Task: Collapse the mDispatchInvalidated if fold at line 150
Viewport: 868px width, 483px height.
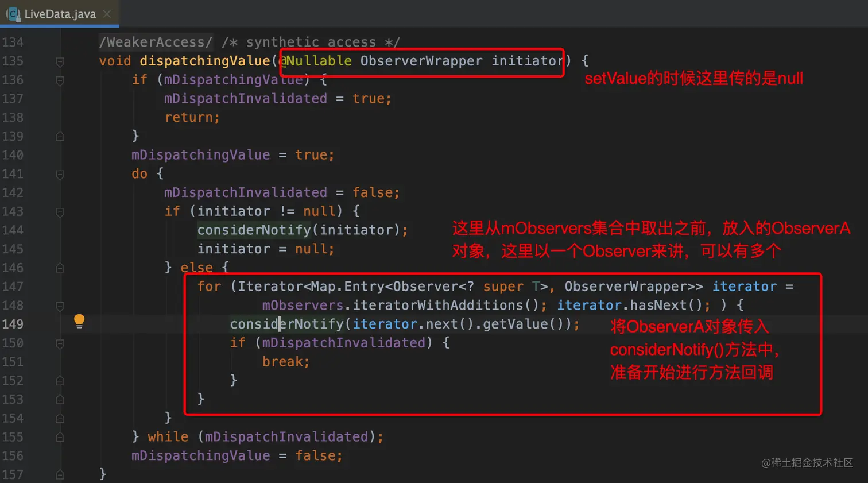Action: click(60, 343)
